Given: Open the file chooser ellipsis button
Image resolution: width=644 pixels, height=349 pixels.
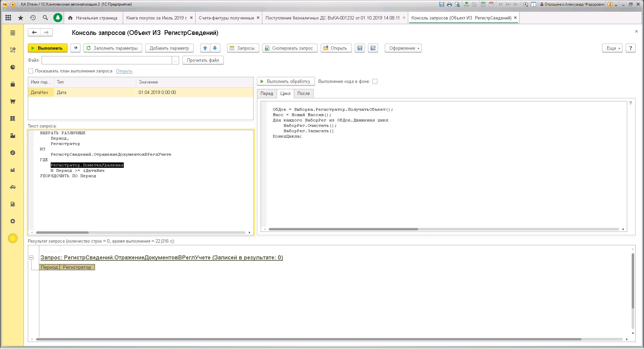Looking at the screenshot, I should [x=175, y=60].
